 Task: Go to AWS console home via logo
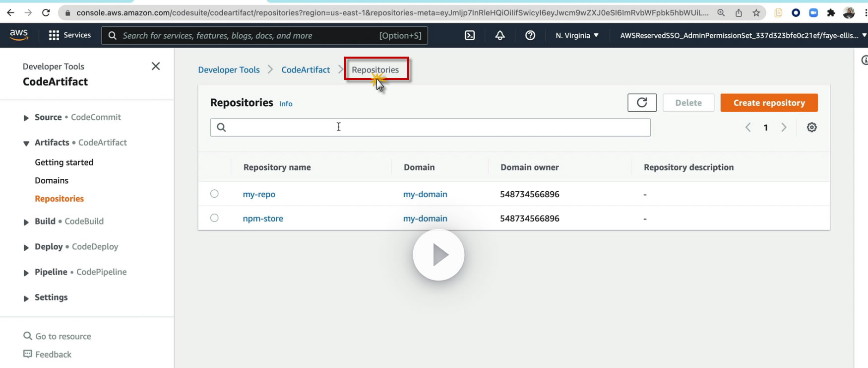[19, 35]
